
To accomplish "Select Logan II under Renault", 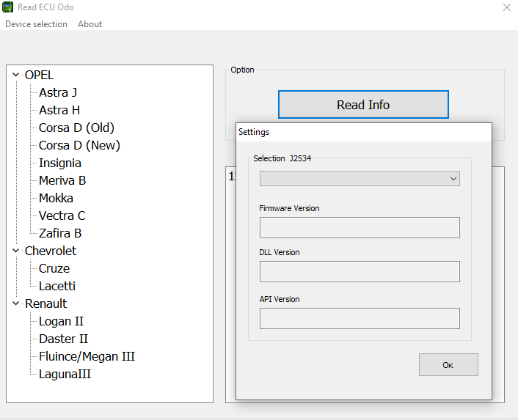I will pos(61,321).
